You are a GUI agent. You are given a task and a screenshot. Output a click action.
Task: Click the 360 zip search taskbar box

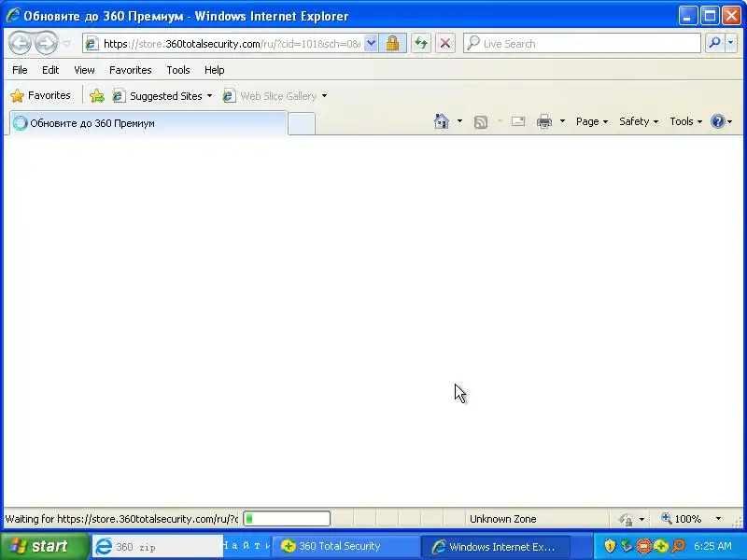[x=157, y=547]
